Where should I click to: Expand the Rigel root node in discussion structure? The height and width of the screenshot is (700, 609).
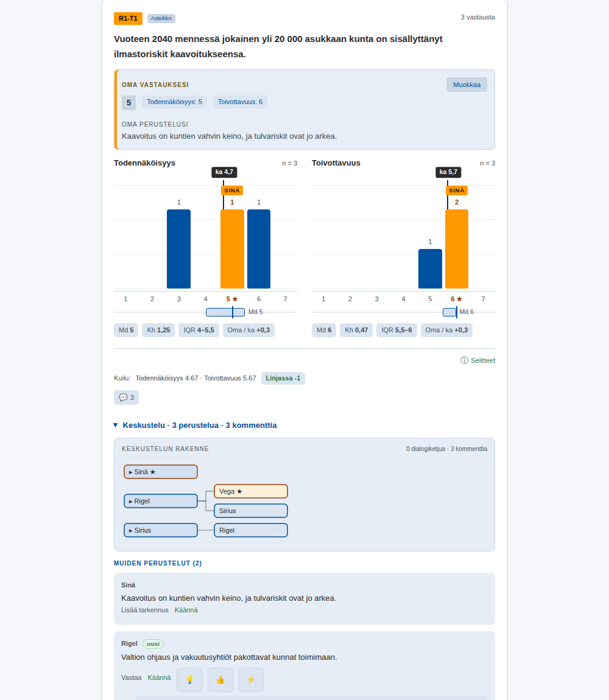[x=161, y=501]
